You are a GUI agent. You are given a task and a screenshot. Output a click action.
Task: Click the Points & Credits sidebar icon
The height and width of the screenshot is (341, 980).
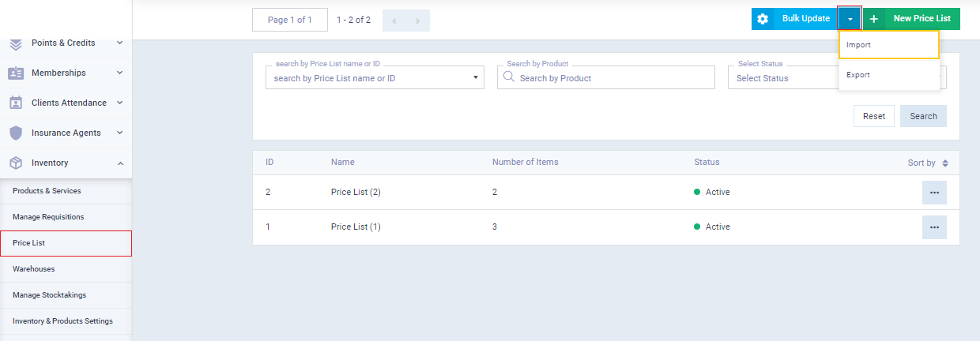(16, 43)
